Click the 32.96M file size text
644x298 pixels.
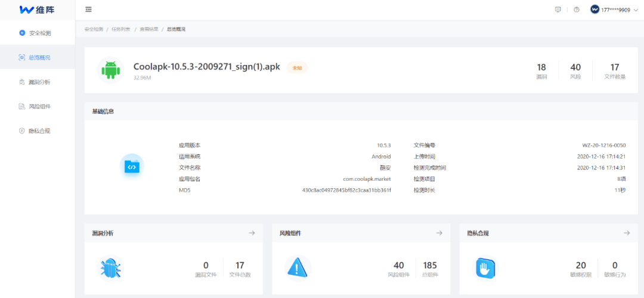[x=142, y=77]
